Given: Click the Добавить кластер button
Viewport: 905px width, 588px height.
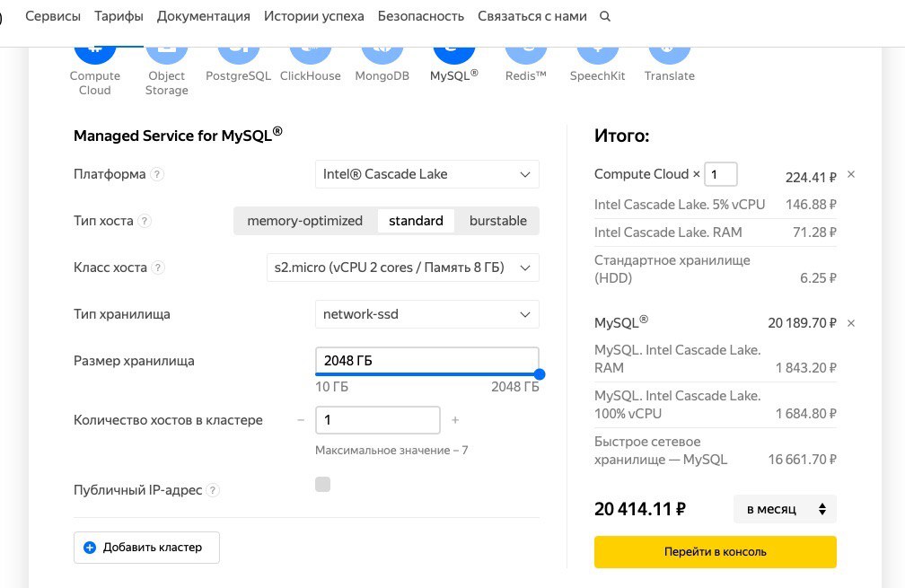Looking at the screenshot, I should click(x=146, y=548).
